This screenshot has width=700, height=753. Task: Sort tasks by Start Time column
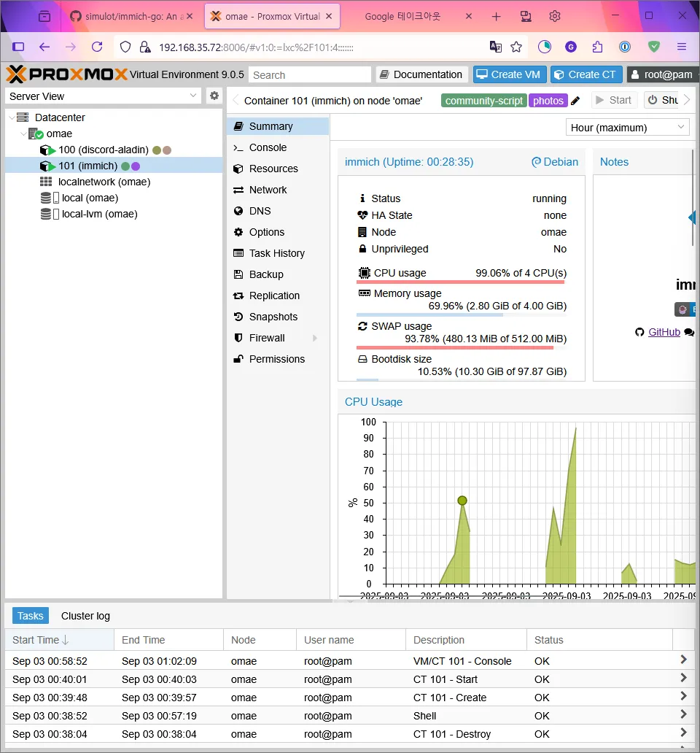(x=60, y=640)
